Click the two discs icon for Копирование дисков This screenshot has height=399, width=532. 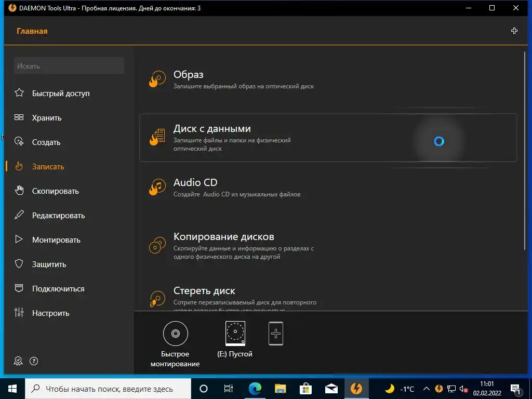157,245
